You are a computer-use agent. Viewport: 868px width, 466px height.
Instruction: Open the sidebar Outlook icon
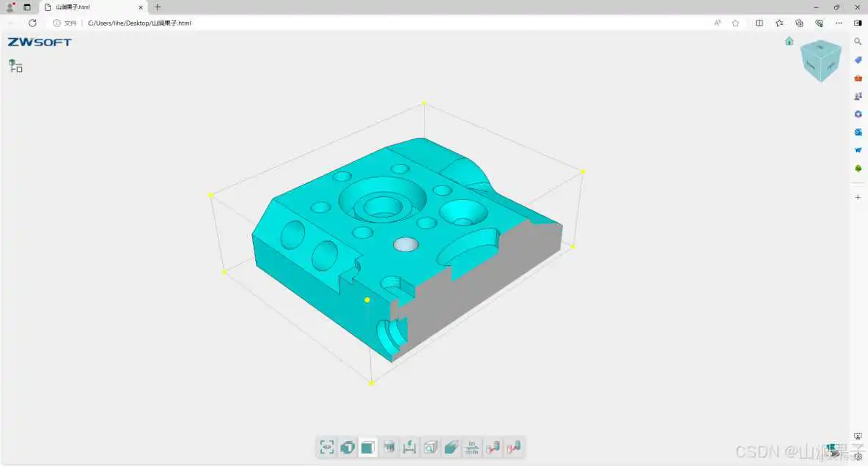pyautogui.click(x=858, y=133)
